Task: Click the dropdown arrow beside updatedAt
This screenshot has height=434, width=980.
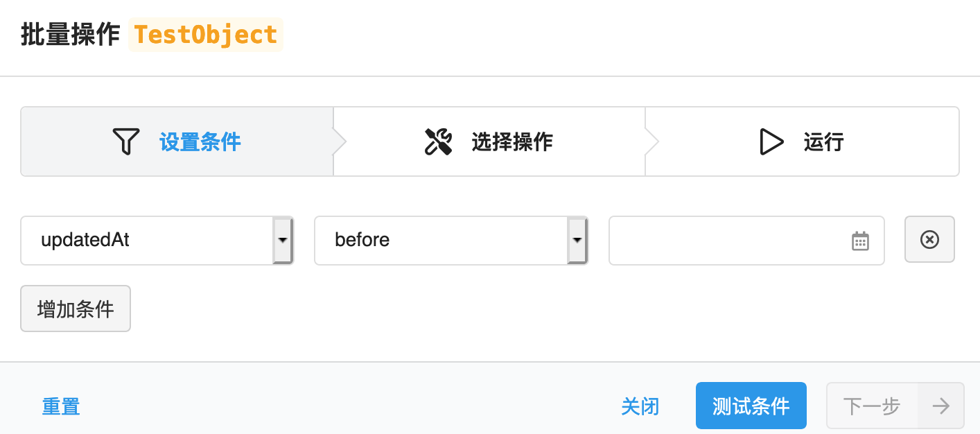Action: tap(283, 240)
